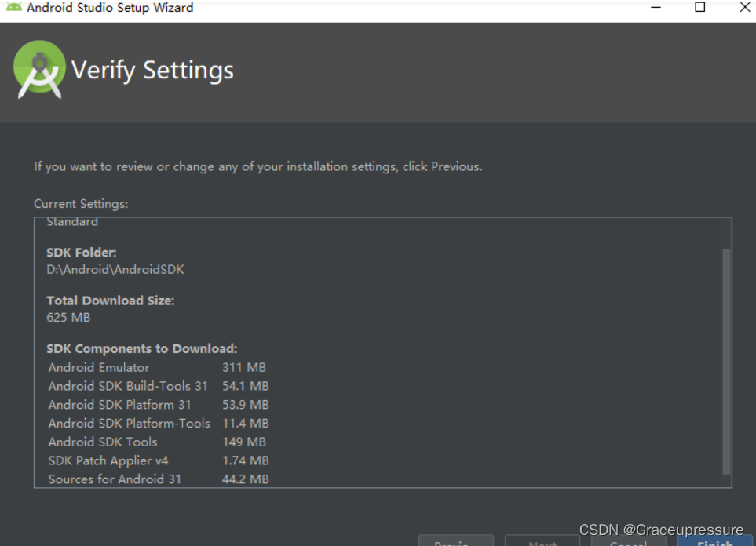
Task: Click the SDK Components to Download heading
Action: [142, 348]
